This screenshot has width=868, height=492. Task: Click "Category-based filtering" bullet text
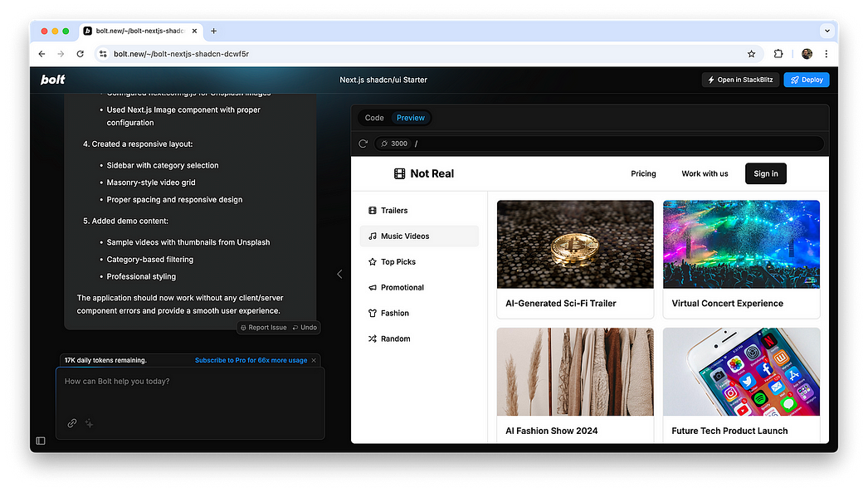click(x=150, y=260)
